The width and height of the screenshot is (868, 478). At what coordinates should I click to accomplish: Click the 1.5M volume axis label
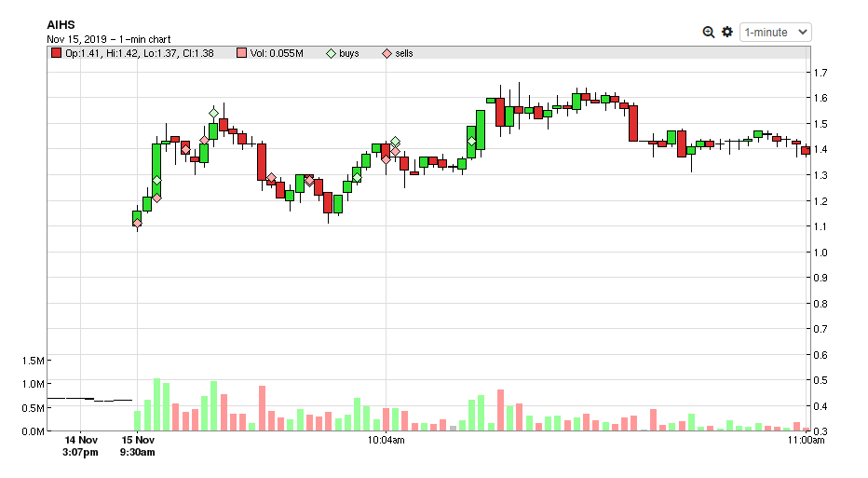[x=34, y=361]
